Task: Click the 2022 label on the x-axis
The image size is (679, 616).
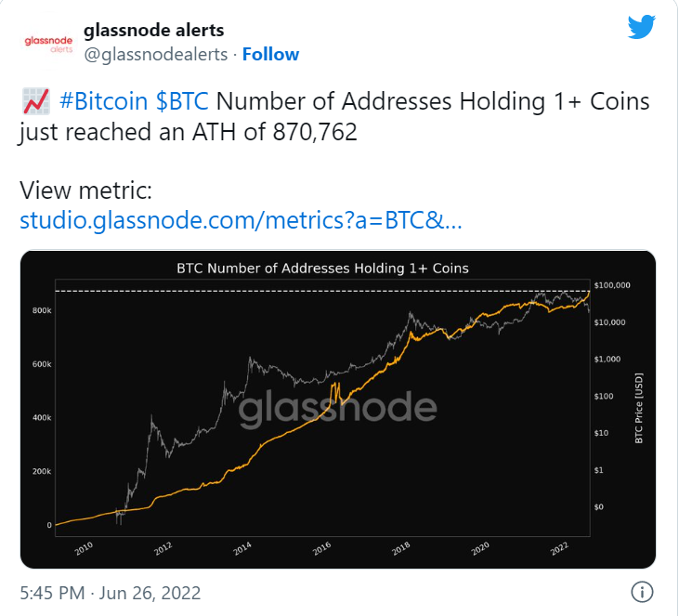Action: coord(559,548)
